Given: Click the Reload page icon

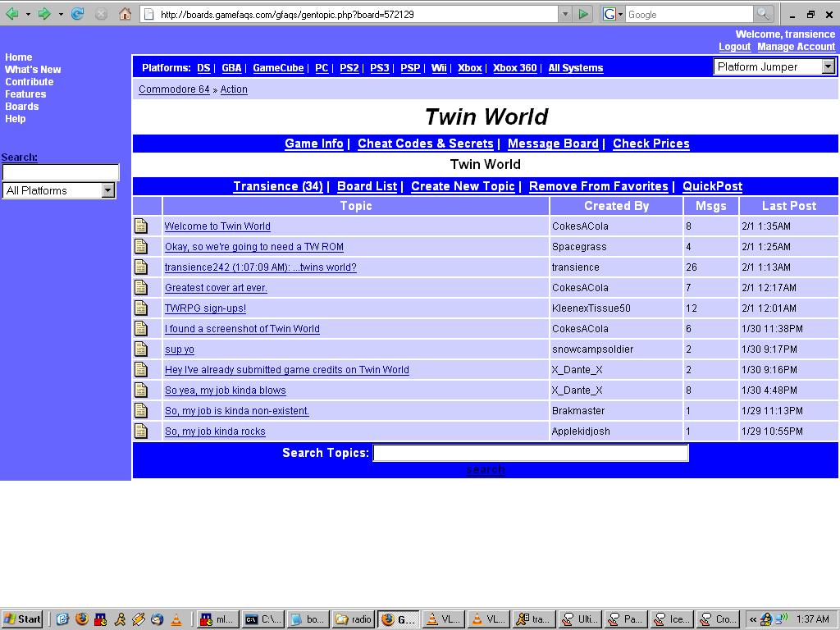Looking at the screenshot, I should pyautogui.click(x=77, y=14).
